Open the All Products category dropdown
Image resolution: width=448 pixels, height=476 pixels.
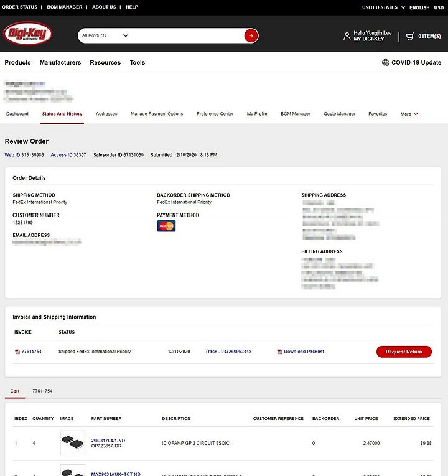[105, 35]
